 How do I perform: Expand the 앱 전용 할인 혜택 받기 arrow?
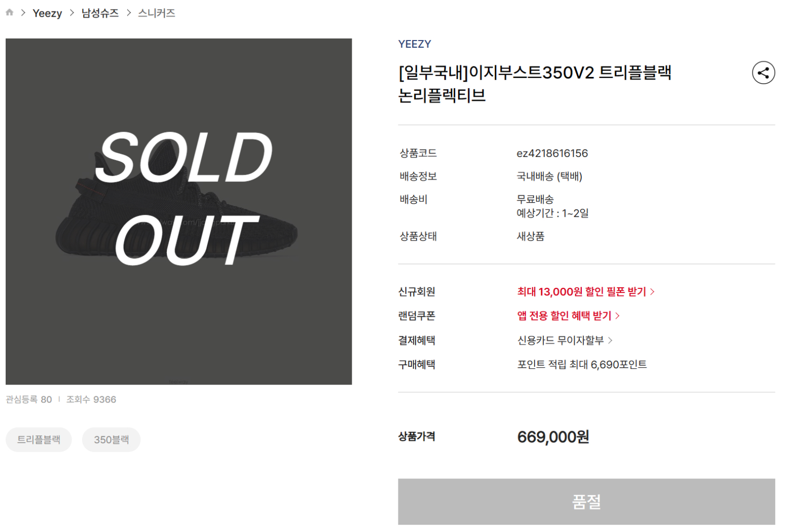pos(618,315)
